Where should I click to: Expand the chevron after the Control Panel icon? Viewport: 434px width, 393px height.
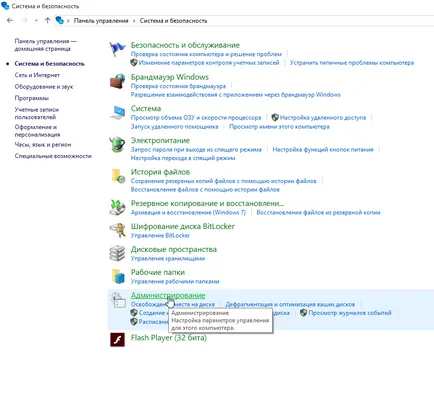click(x=68, y=21)
